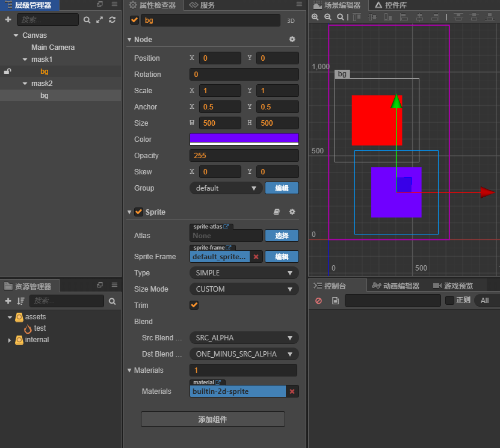Screen dimensions: 500x448
Task: Switch to the 游戏预览 tab
Action: pos(453,286)
